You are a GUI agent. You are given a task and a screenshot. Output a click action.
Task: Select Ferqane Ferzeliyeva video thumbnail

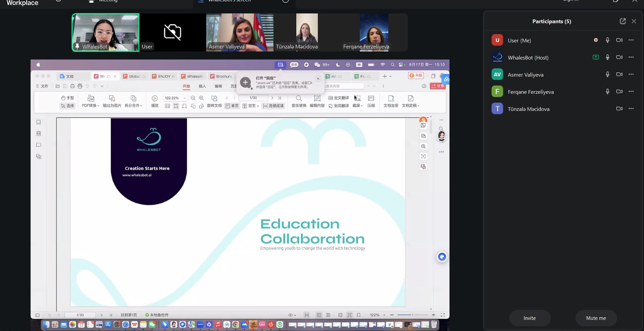point(374,33)
